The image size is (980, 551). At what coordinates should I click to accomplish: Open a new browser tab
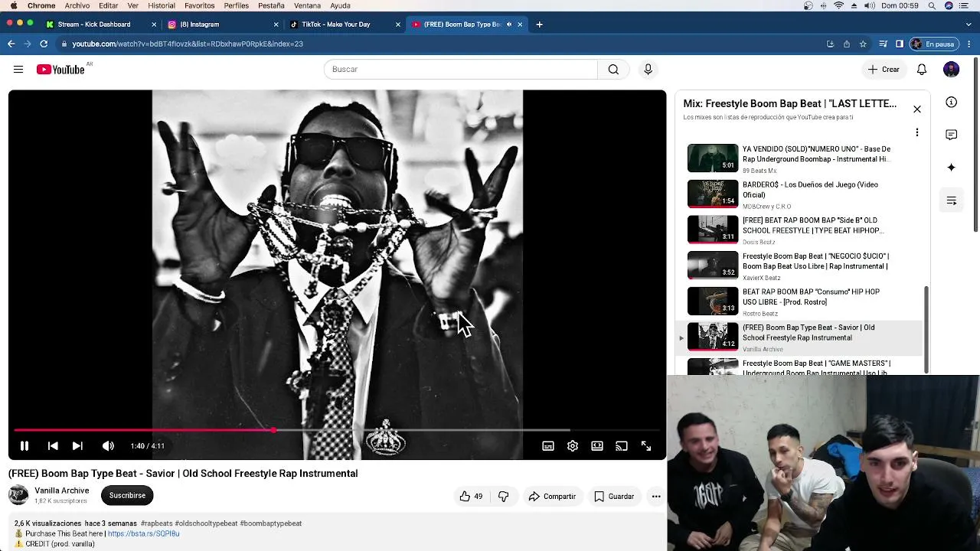539,24
